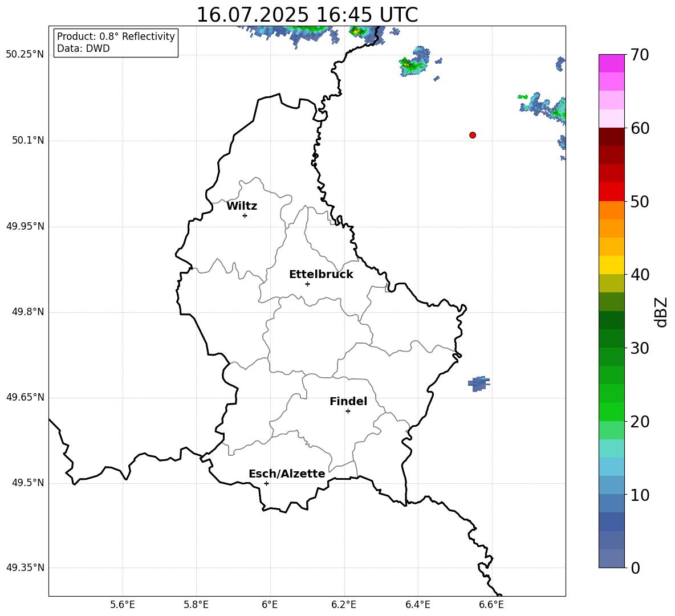Screen dimensions: 675x616
Task: Click the Wiltz cross marker
Action: [245, 215]
